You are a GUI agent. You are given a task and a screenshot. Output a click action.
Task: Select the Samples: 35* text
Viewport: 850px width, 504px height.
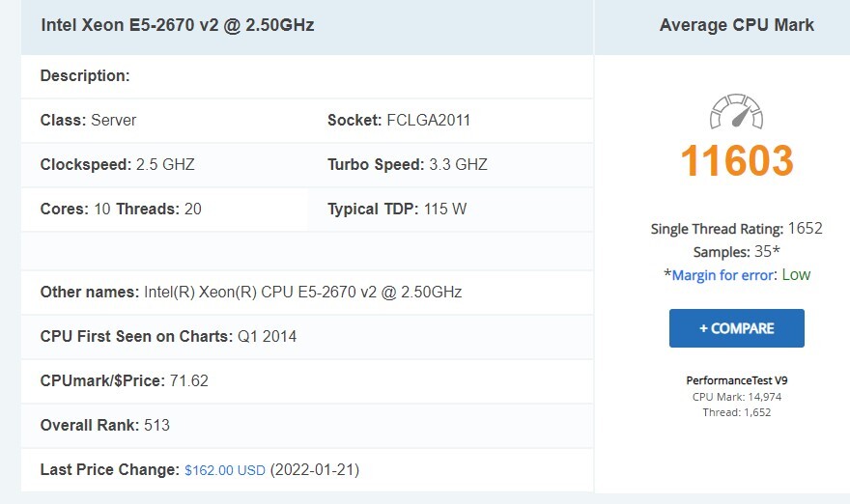pyautogui.click(x=737, y=252)
